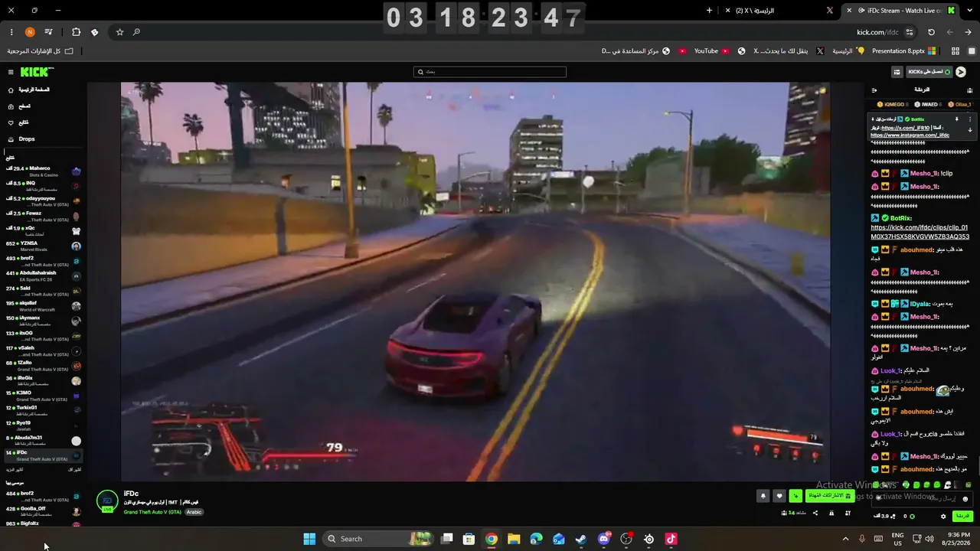Open the Abdullahalraish channel in sidebar
This screenshot has width=980, height=551.
point(44,275)
